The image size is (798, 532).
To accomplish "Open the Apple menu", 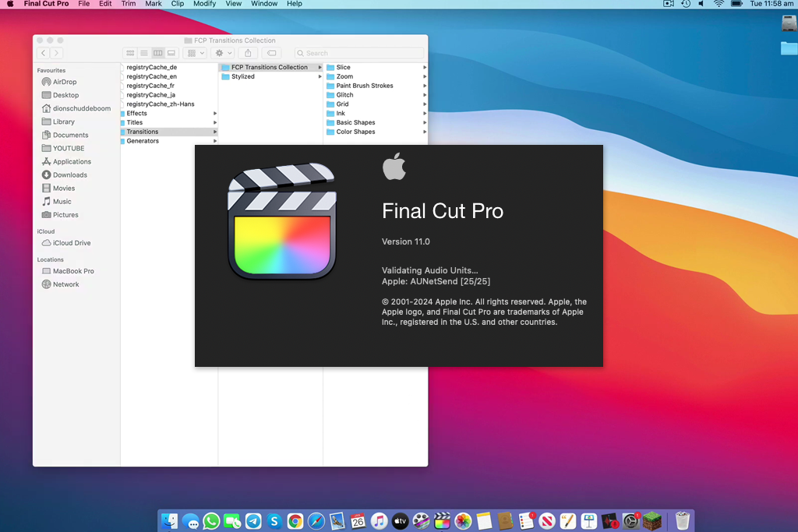I will pos(9,4).
